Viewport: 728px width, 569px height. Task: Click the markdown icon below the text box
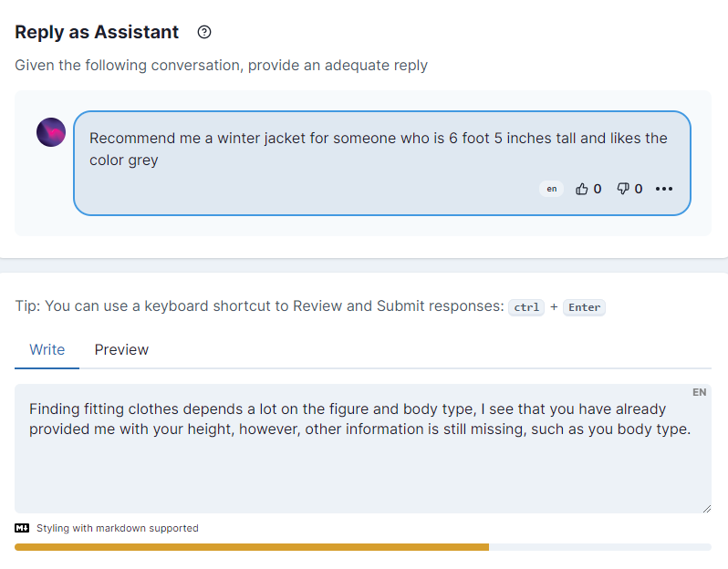[23, 528]
